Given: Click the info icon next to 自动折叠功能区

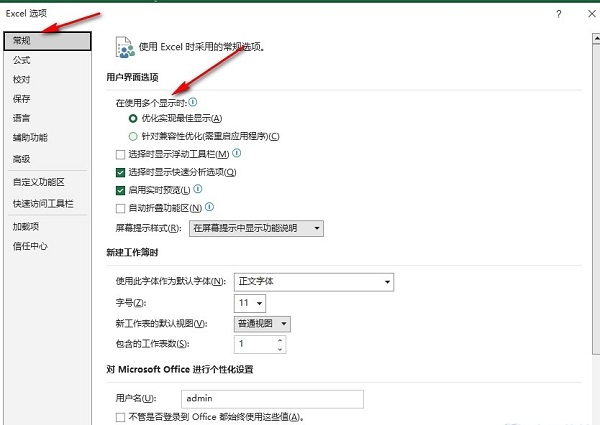Looking at the screenshot, I should pos(209,207).
